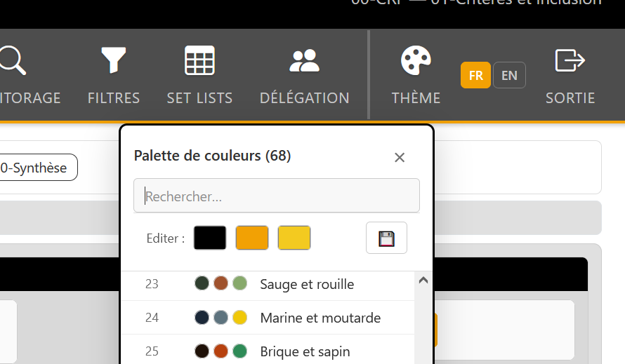This screenshot has width=625, height=364.
Task: Save palette with the floppy disk icon
Action: [x=386, y=238]
